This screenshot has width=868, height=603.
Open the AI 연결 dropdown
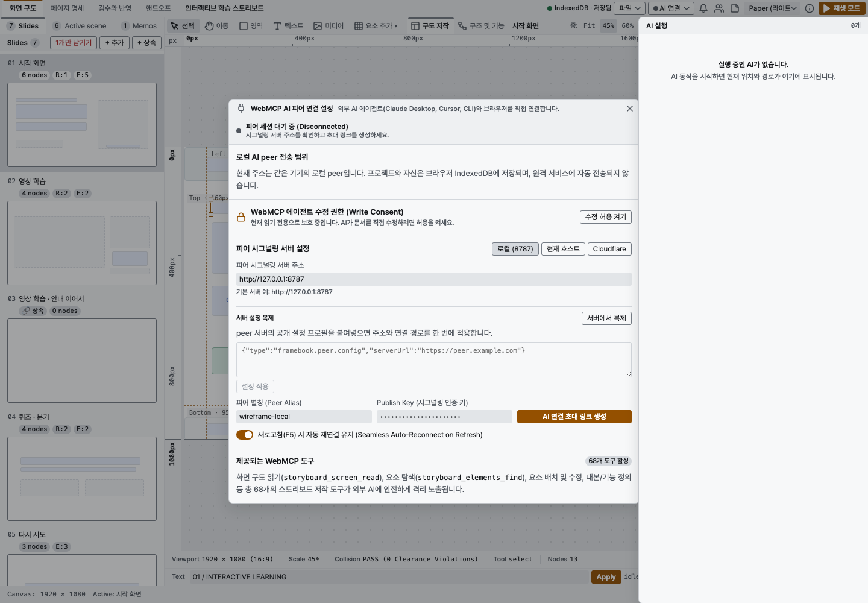671,8
